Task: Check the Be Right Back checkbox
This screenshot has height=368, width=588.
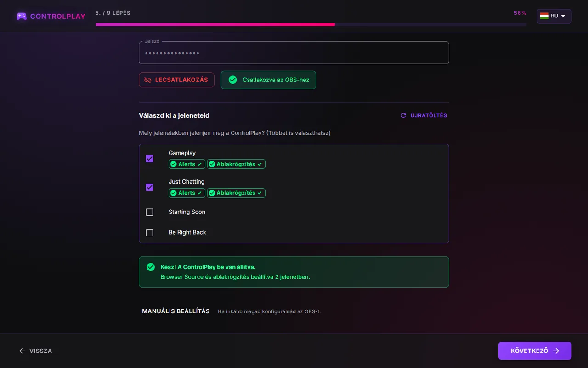Action: [149, 233]
